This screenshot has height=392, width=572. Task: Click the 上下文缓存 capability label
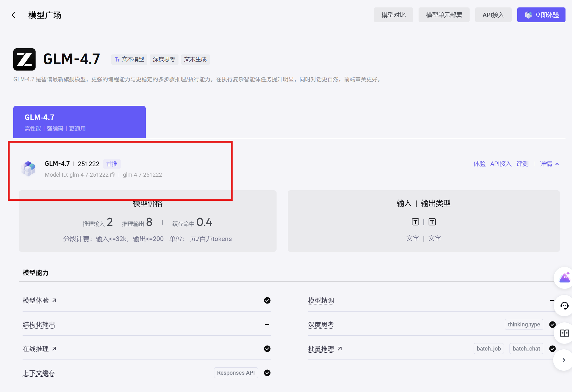(39, 373)
